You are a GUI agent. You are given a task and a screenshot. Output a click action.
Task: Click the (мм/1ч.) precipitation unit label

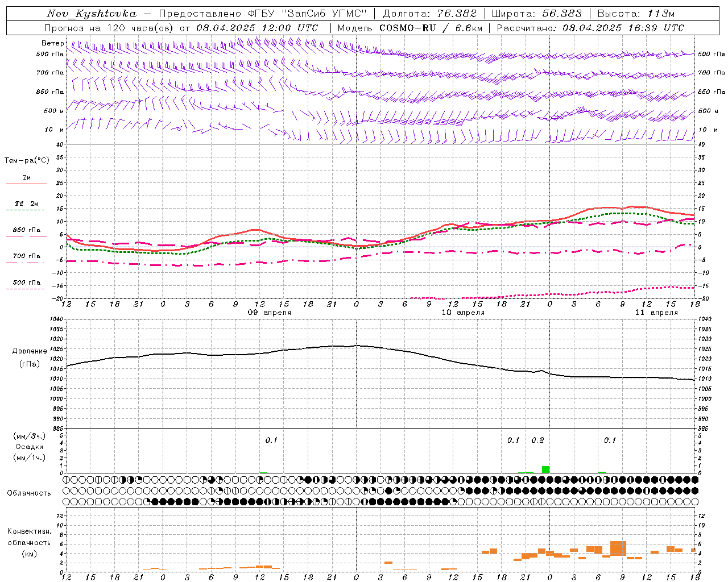tap(30, 458)
